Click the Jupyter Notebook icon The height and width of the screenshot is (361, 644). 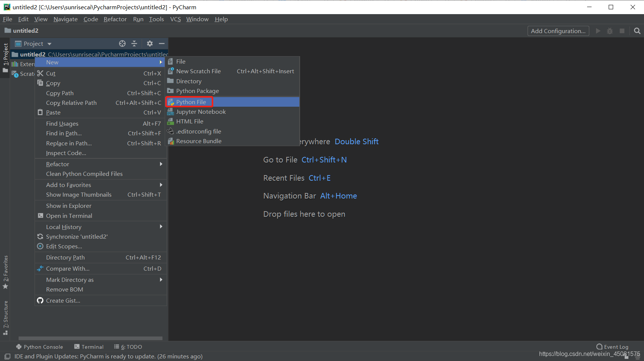coord(171,112)
